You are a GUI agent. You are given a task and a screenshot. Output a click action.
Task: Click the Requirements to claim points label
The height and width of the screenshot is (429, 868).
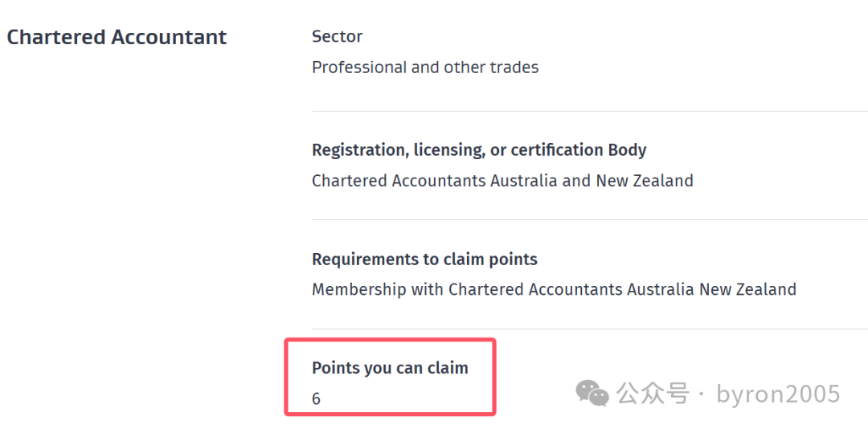pyautogui.click(x=424, y=259)
